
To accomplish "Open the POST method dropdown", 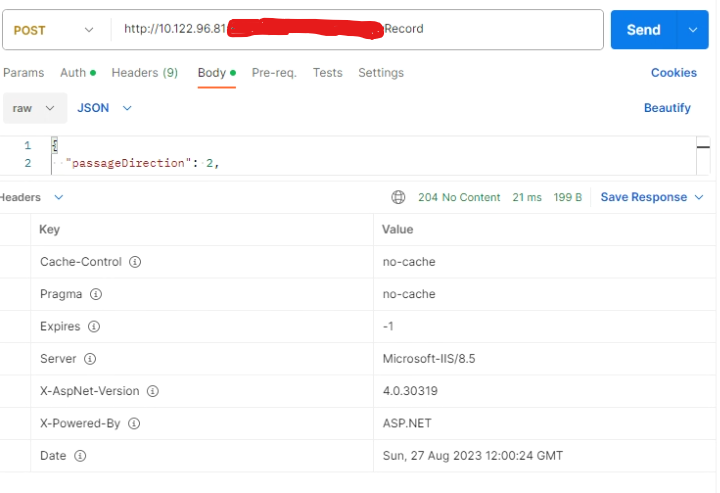I will coord(54,30).
